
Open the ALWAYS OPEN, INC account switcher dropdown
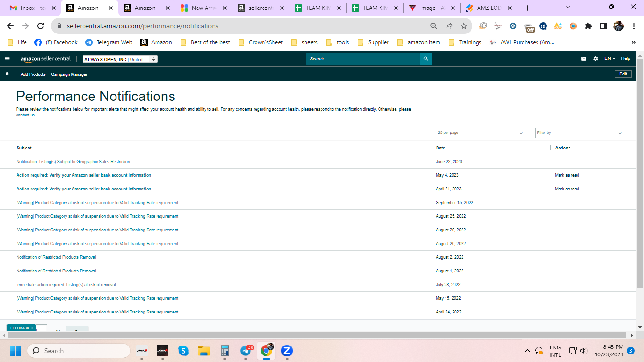(120, 59)
